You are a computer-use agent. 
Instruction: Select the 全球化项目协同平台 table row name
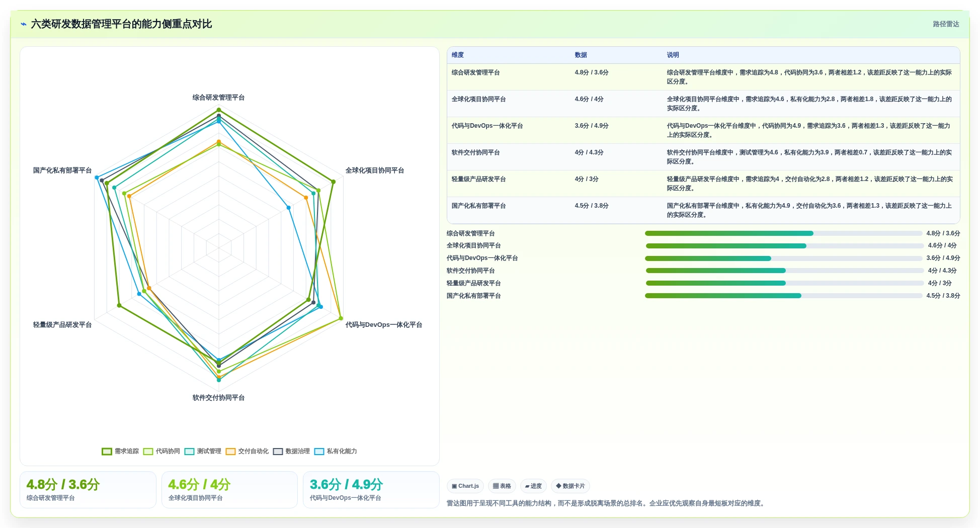tap(478, 99)
